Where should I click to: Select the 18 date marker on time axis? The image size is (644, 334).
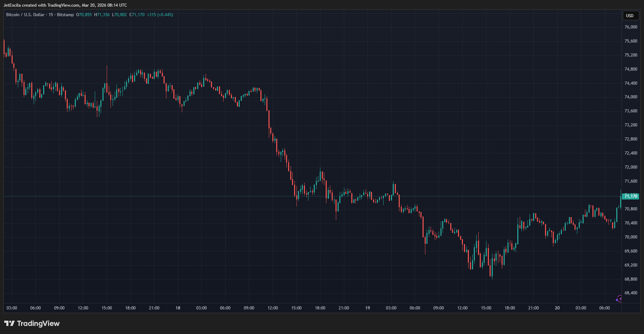178,308
